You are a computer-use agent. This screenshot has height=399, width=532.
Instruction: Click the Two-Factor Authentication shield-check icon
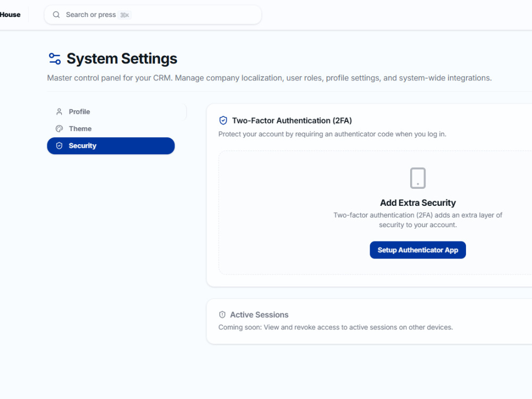click(223, 120)
